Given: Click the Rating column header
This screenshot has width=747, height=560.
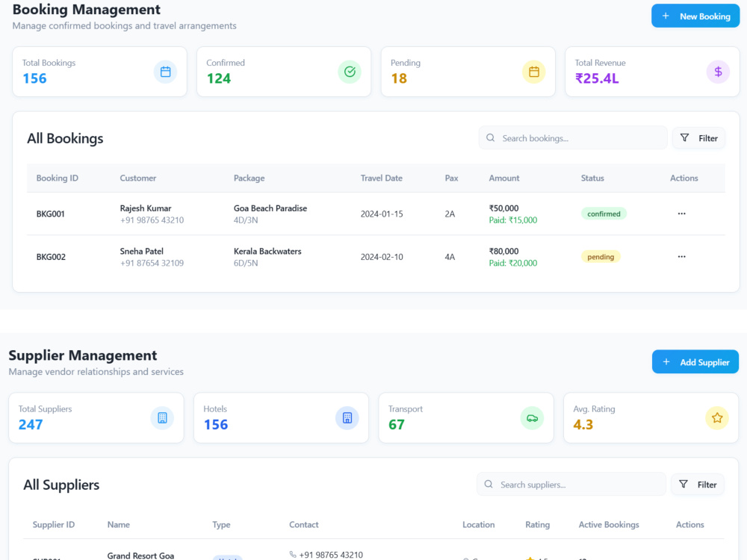Looking at the screenshot, I should click(x=537, y=525).
